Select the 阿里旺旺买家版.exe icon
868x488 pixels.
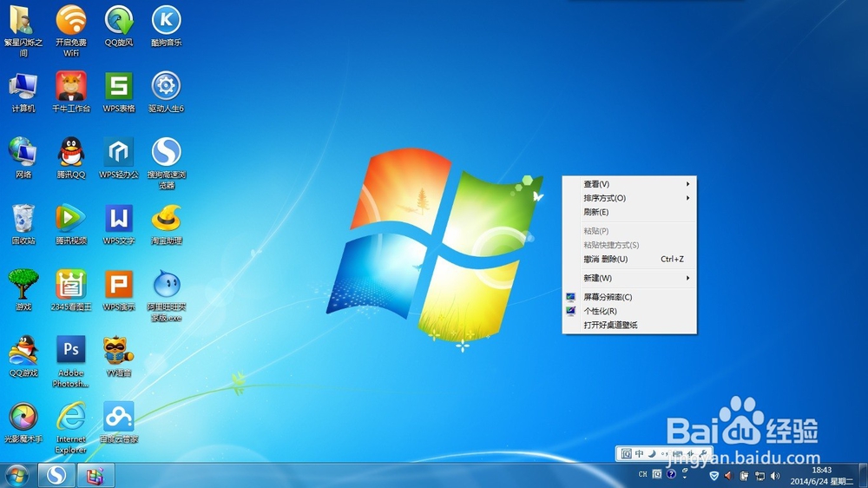click(166, 284)
